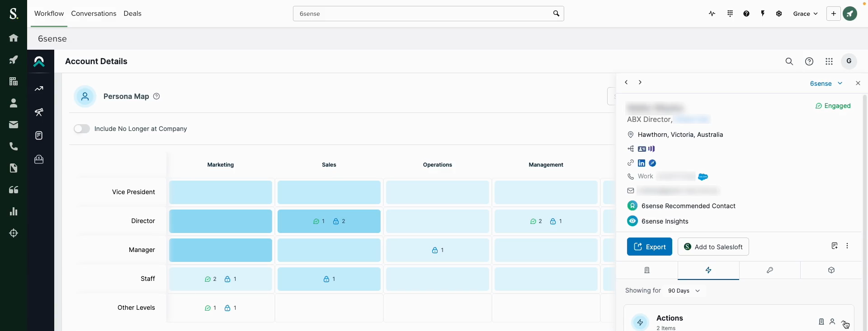Open 6sense Recommended Contact info
The height and width of the screenshot is (331, 868).
(689, 206)
